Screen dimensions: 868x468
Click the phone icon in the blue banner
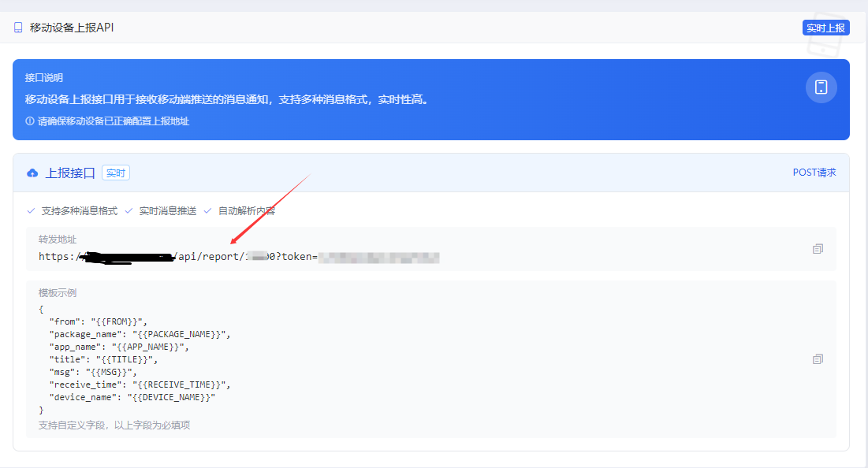pyautogui.click(x=821, y=87)
